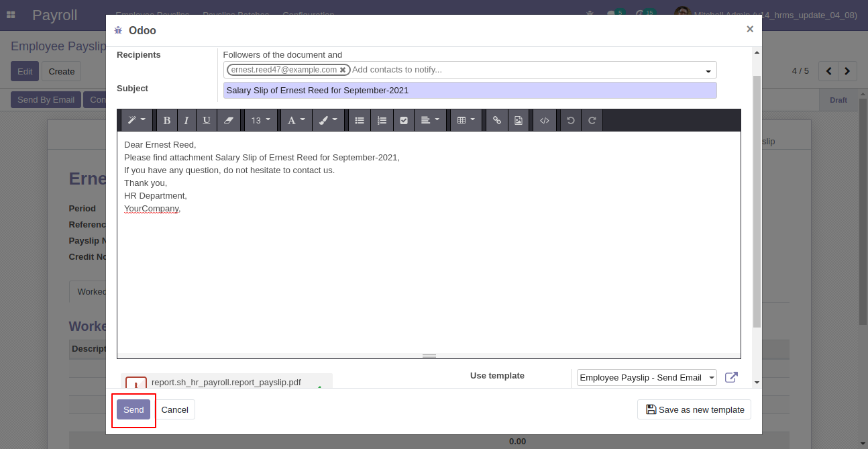Click the dialog scrollbar up arrow
Viewport: 868px width, 449px height.
coord(757,52)
